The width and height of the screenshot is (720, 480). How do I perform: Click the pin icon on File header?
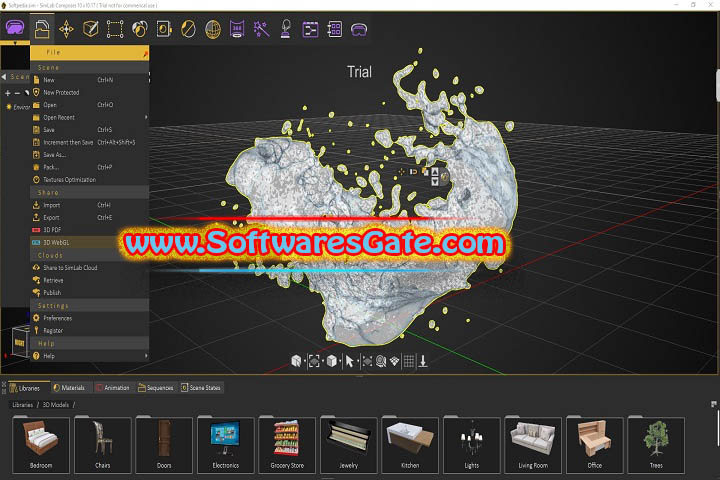[x=145, y=55]
